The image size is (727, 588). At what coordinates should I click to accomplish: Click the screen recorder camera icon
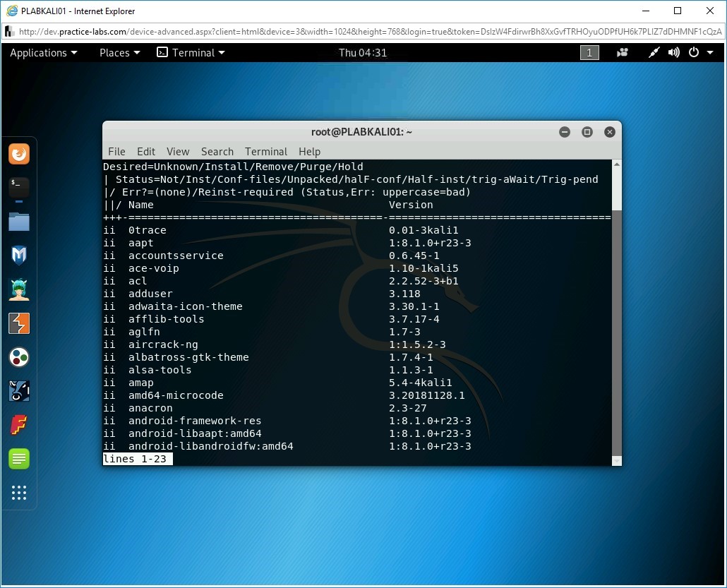pyautogui.click(x=623, y=53)
